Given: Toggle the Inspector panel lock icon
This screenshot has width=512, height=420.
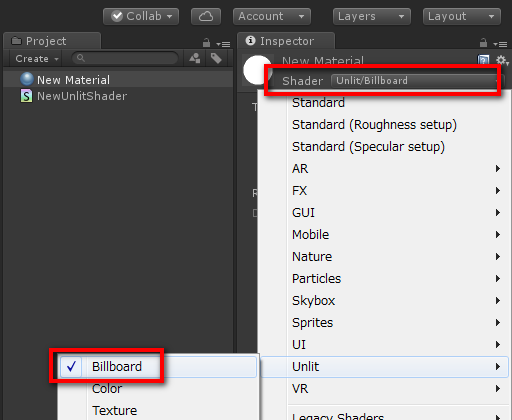Looking at the screenshot, I should pyautogui.click(x=483, y=43).
